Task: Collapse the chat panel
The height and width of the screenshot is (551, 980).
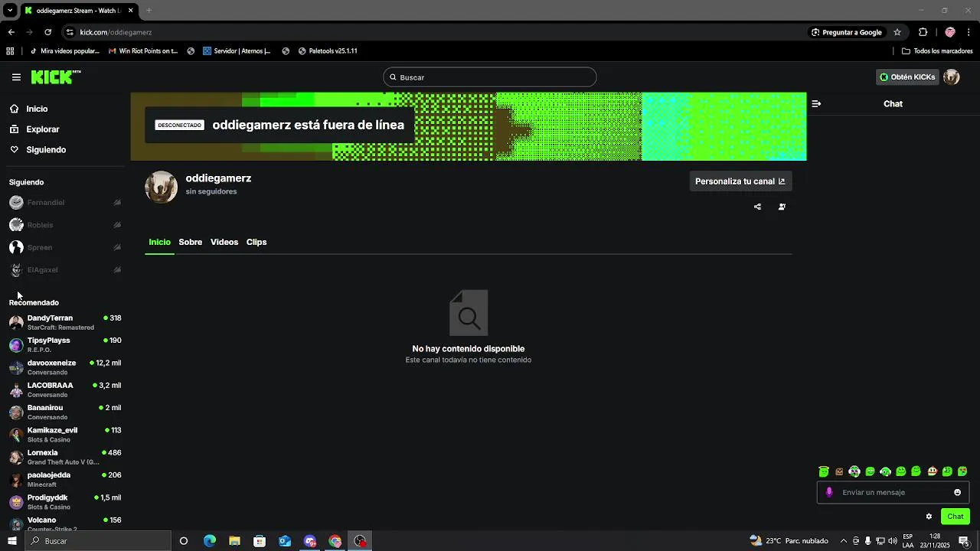Action: click(x=816, y=103)
